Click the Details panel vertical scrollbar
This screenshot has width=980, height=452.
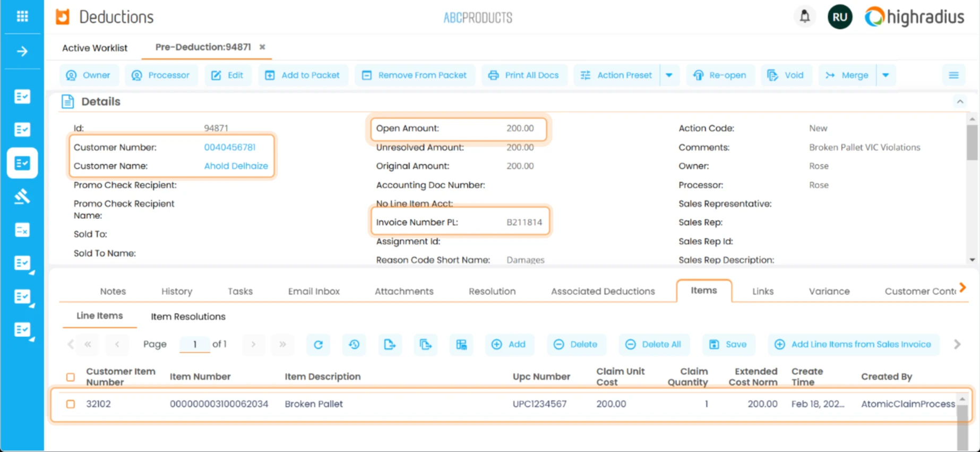(x=972, y=142)
